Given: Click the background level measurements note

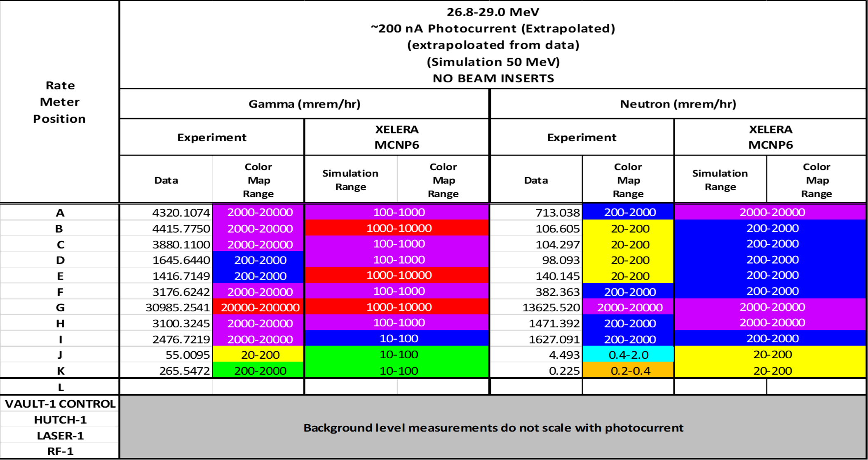Looking at the screenshot, I should 493,427.
